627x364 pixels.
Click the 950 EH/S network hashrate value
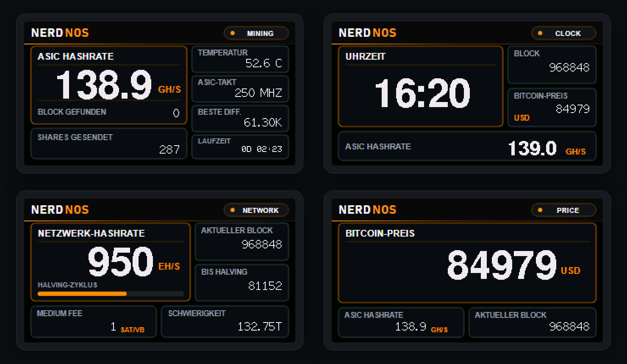pyautogui.click(x=134, y=262)
